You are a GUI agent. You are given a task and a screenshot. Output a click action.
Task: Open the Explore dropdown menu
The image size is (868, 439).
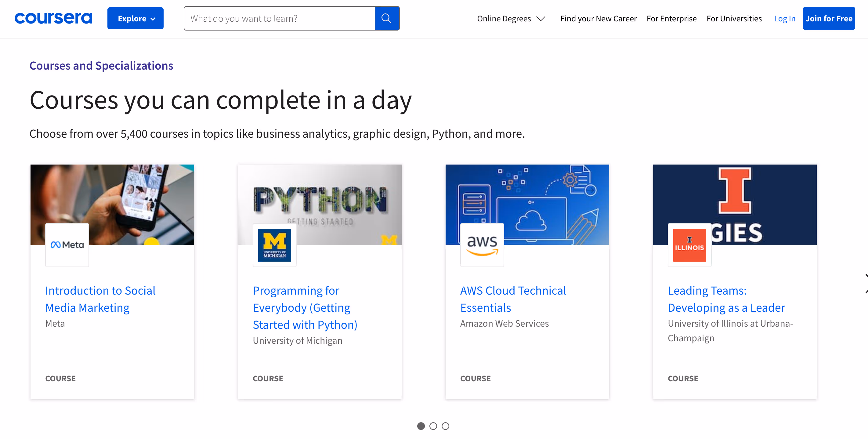136,18
